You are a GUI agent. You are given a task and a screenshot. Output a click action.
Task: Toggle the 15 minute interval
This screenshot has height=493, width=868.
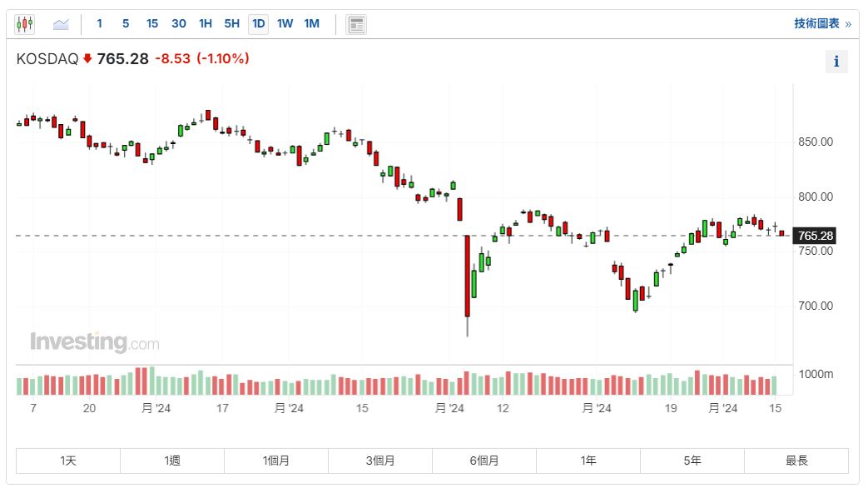[x=152, y=24]
